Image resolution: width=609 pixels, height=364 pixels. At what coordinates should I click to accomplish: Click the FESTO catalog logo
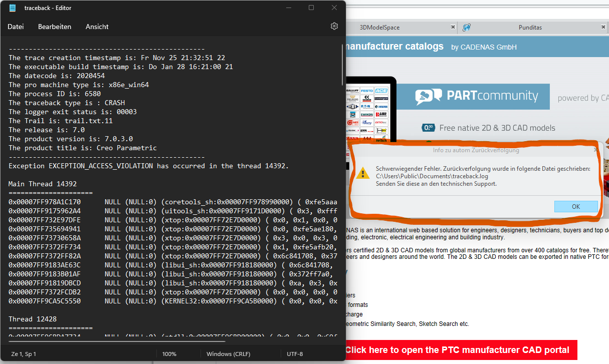[366, 91]
